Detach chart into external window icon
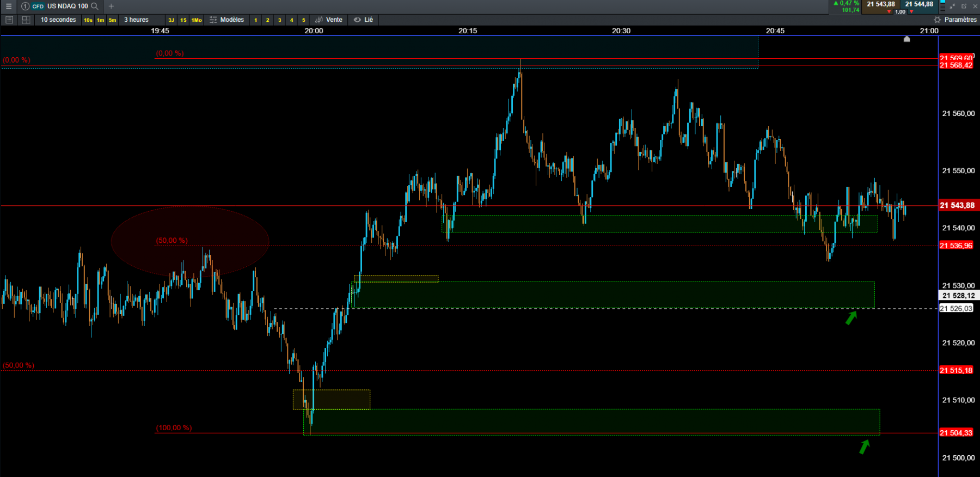 point(964,7)
